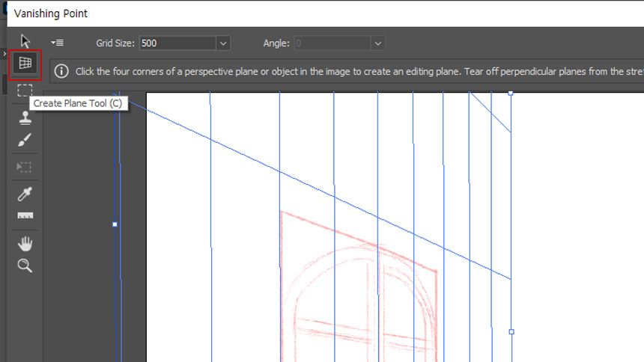Click the Angle value field

[x=332, y=43]
